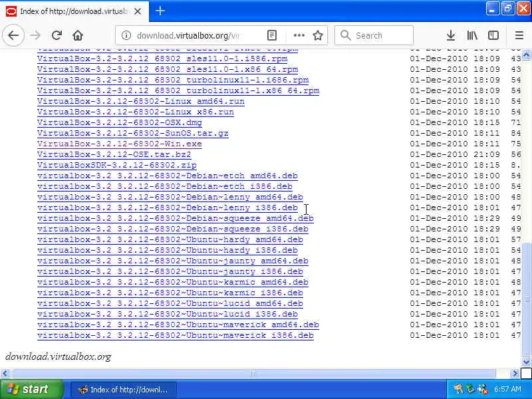Open the Debian~squeeze_i386.deb link
Viewport: 532px width, 399px height.
pyautogui.click(x=173, y=229)
